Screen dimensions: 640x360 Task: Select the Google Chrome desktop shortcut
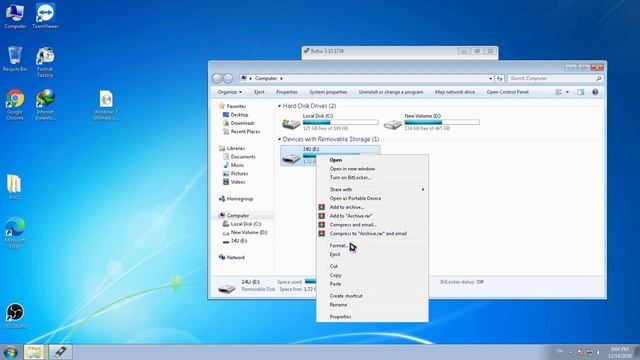point(15,104)
